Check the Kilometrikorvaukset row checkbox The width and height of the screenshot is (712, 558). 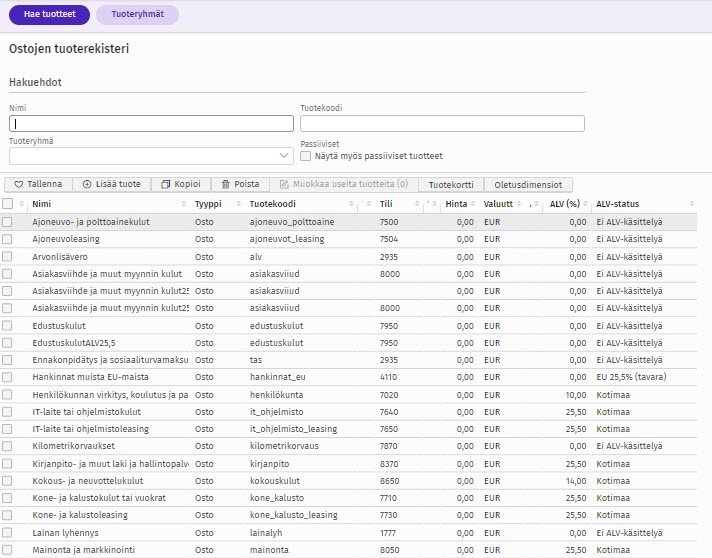point(7,446)
